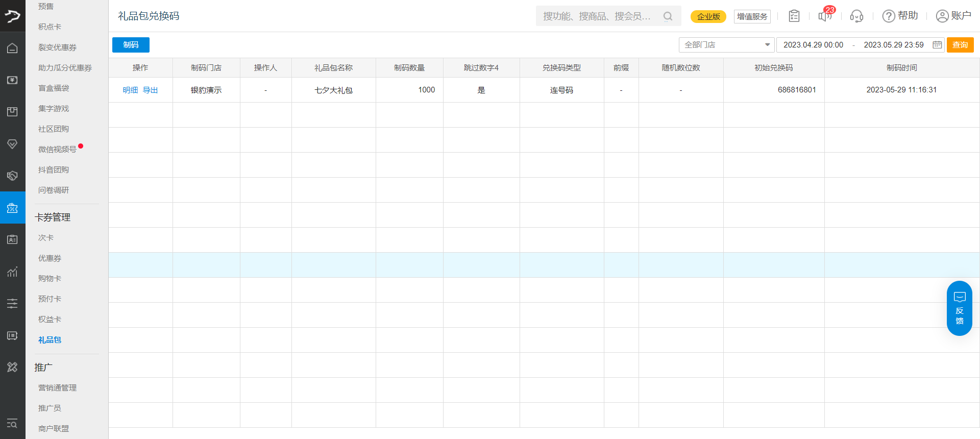Click the start date 2023.04.29 00:00 field
This screenshot has height=439, width=980.
[813, 45]
